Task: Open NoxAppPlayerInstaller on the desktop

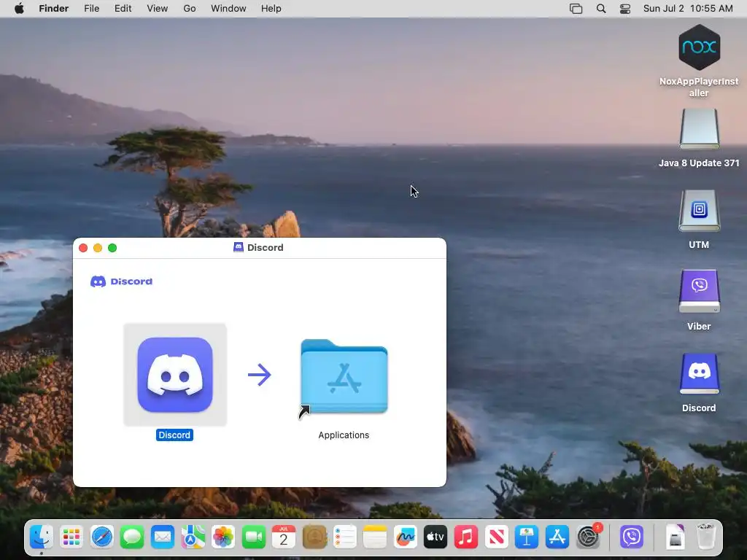Action: 699,47
